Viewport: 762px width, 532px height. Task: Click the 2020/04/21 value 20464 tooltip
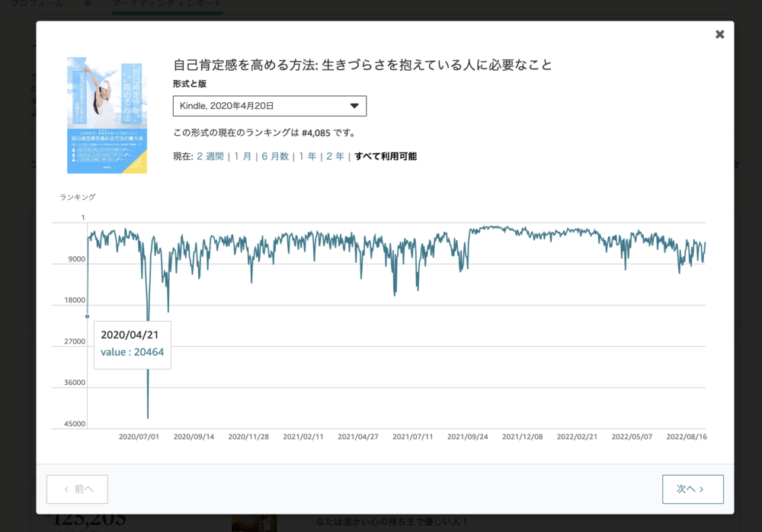point(132,345)
